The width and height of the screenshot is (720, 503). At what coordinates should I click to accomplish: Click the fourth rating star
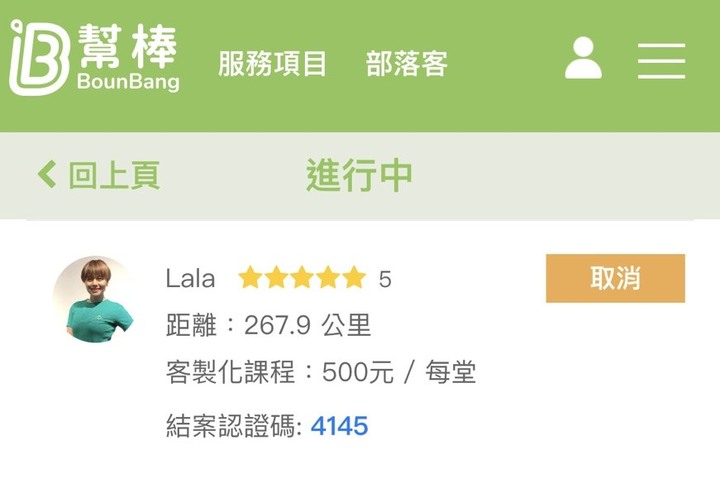(328, 277)
